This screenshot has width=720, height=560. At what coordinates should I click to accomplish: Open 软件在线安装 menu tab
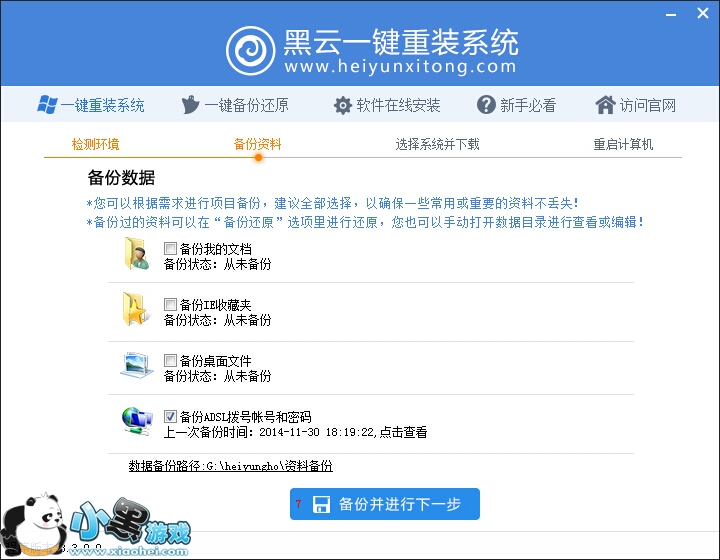pos(387,105)
